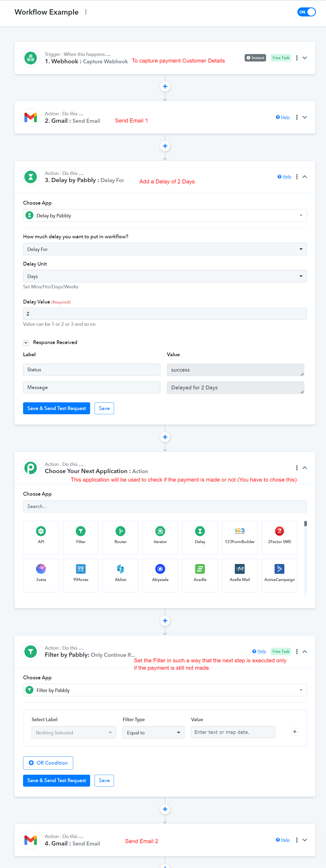Image resolution: width=326 pixels, height=868 pixels.
Task: Click Save button in Delay step
Action: pyautogui.click(x=104, y=408)
